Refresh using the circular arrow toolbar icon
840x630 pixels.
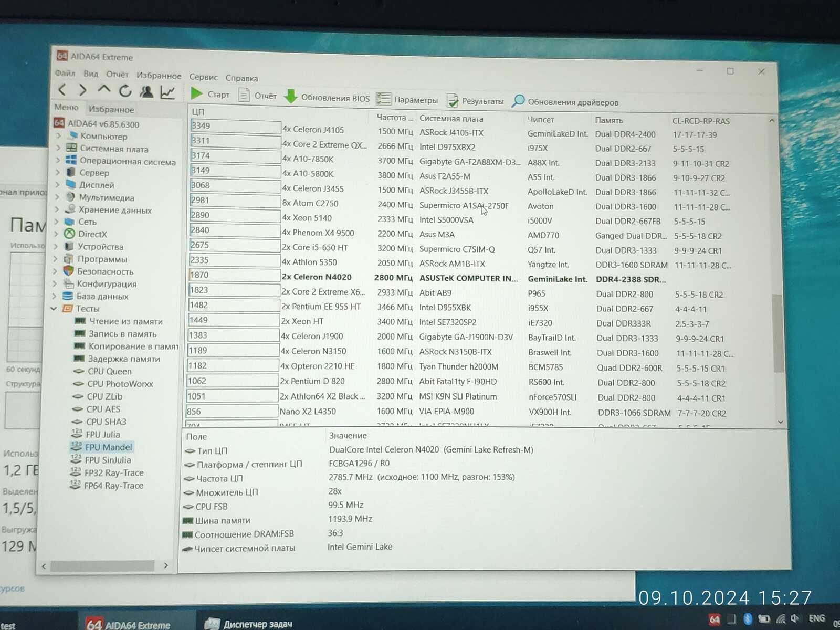tap(125, 91)
